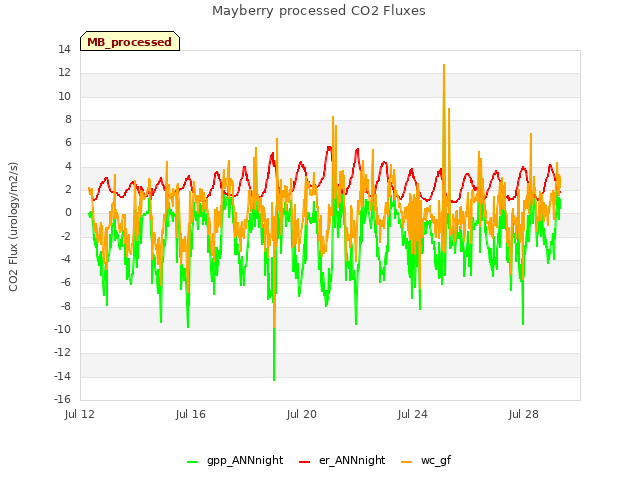Click the Jul 20 x-axis label
Image resolution: width=640 pixels, height=480 pixels.
(302, 414)
